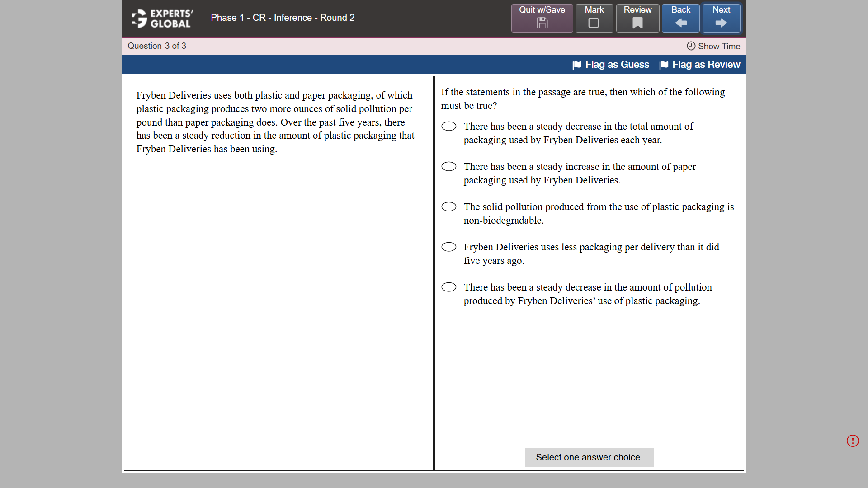Select the answer about non-biodegradable pollution
Viewport: 868px width, 488px height.
[449, 206]
